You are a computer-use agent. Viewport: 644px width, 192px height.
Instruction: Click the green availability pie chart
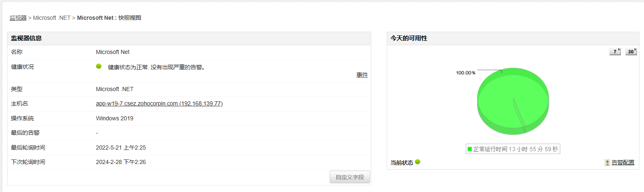coord(513,101)
